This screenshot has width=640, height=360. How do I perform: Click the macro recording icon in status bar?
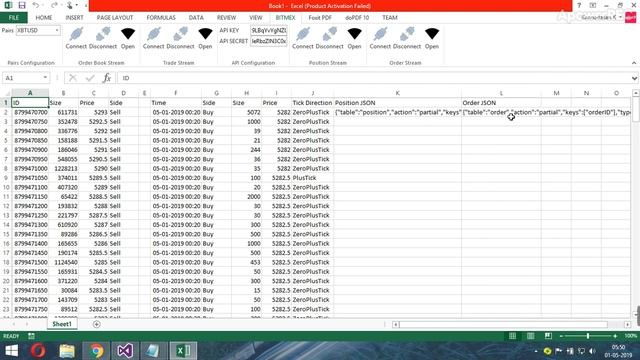31,336
